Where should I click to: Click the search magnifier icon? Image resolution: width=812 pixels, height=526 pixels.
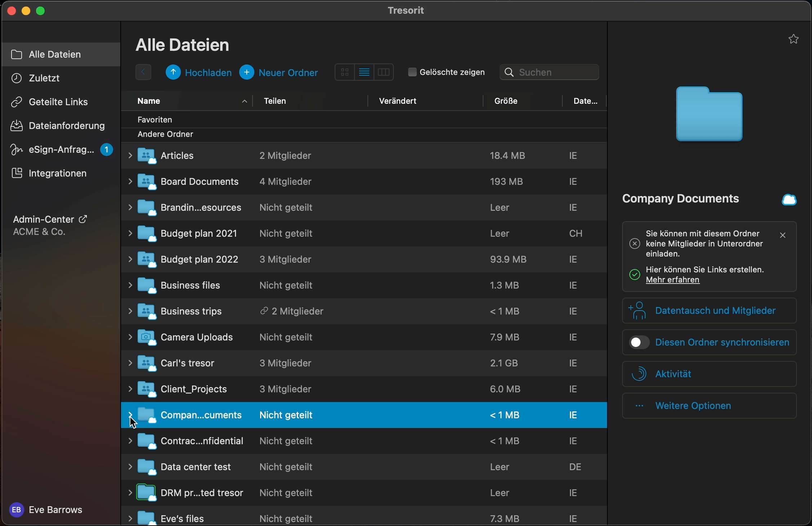point(509,72)
